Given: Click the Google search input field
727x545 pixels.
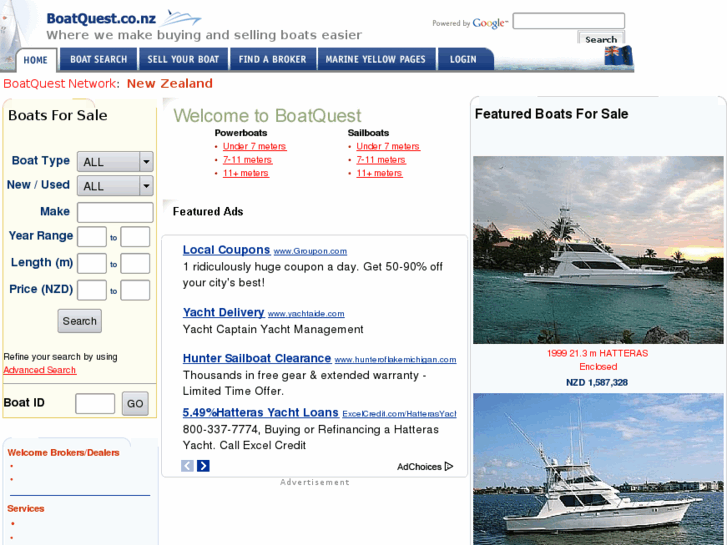Looking at the screenshot, I should pos(568,21).
